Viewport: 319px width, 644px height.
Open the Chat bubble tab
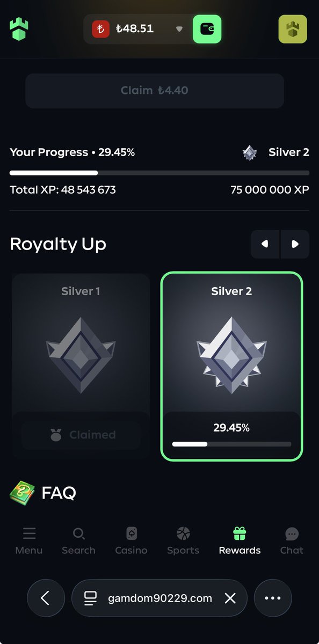[x=292, y=541]
